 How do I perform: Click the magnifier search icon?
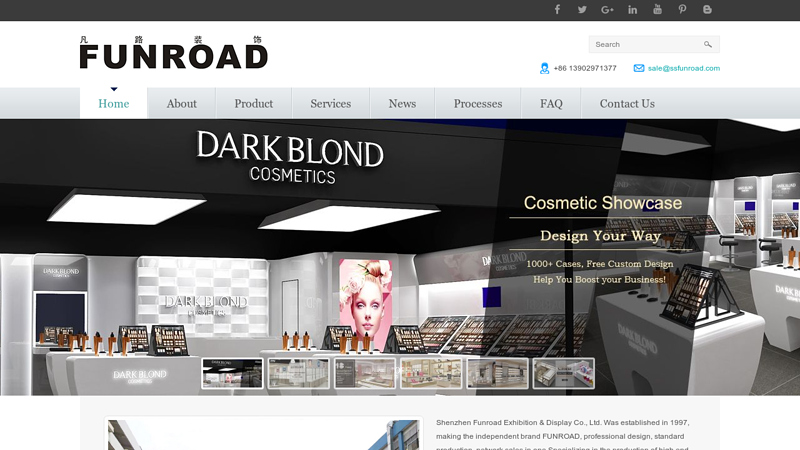[x=708, y=45]
